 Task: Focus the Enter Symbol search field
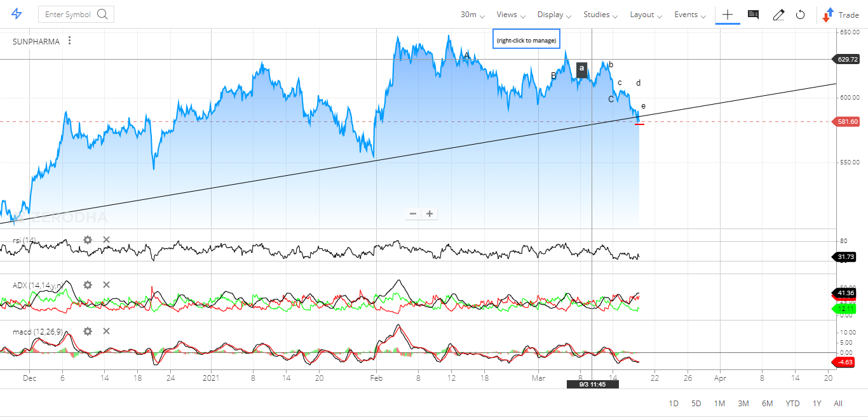point(76,14)
